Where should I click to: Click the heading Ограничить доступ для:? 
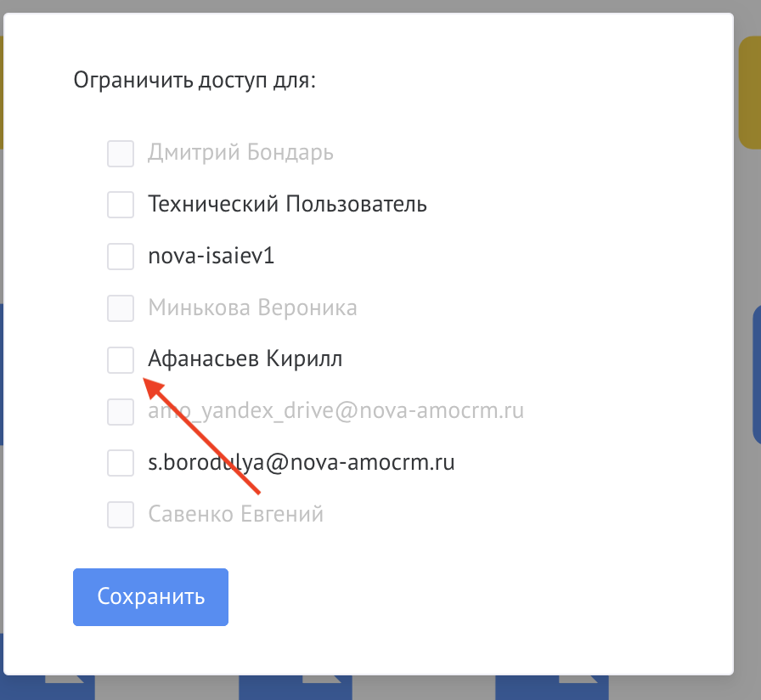pyautogui.click(x=194, y=81)
